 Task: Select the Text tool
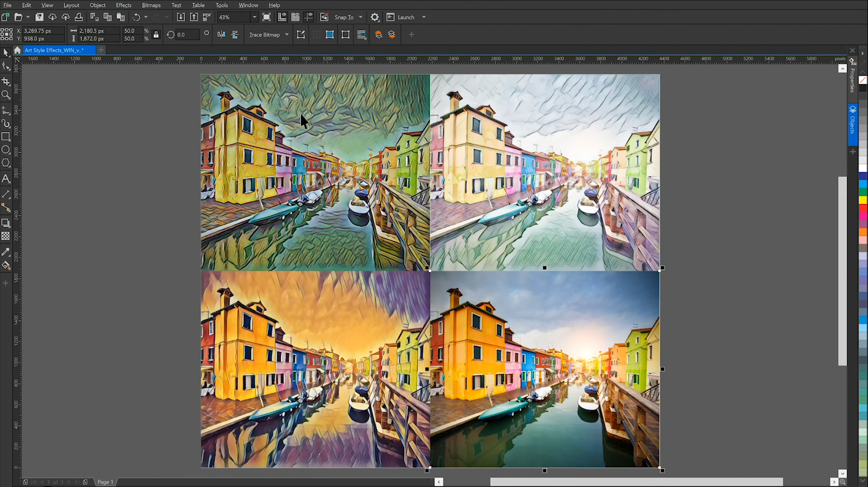click(x=6, y=179)
